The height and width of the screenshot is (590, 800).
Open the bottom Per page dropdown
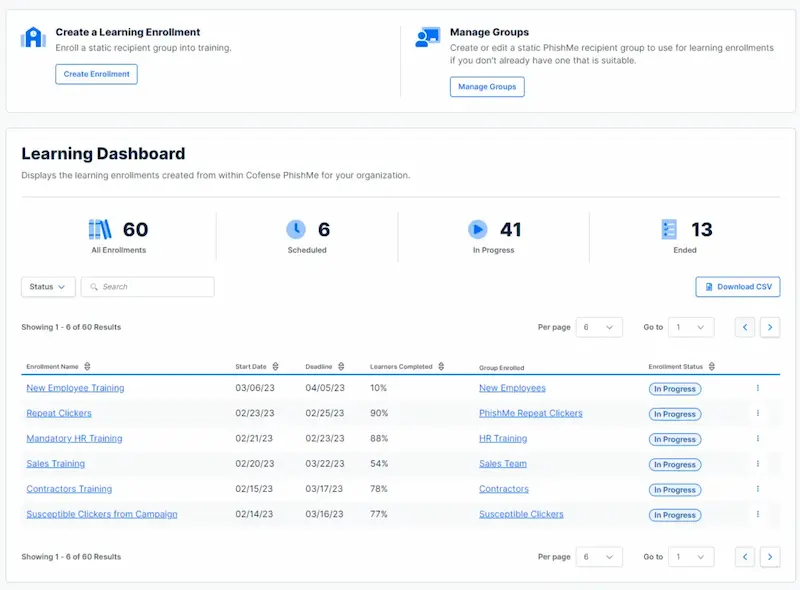599,557
